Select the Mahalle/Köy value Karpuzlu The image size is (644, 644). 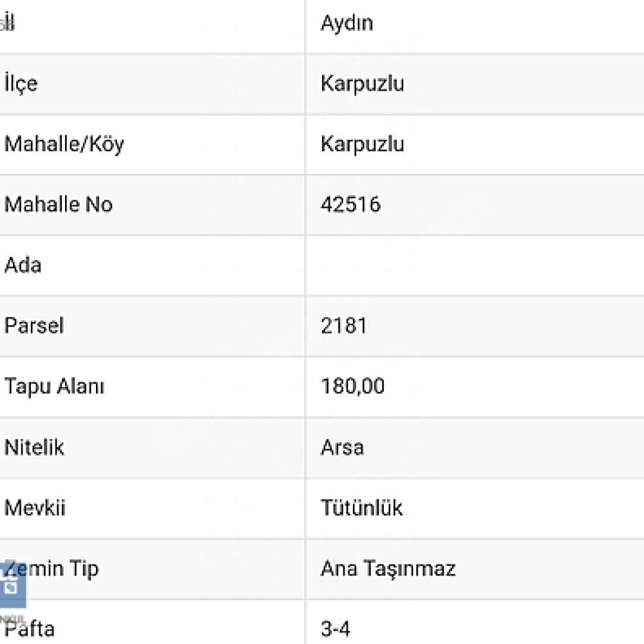(x=362, y=144)
